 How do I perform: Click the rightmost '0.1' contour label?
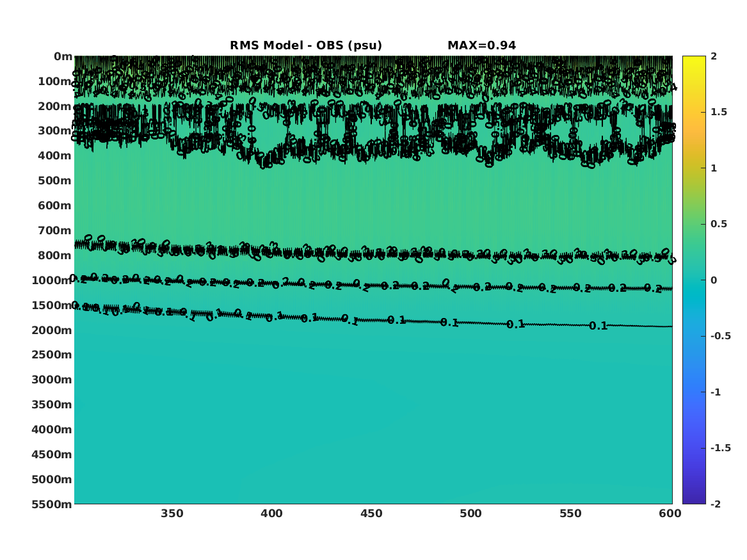[x=598, y=326]
